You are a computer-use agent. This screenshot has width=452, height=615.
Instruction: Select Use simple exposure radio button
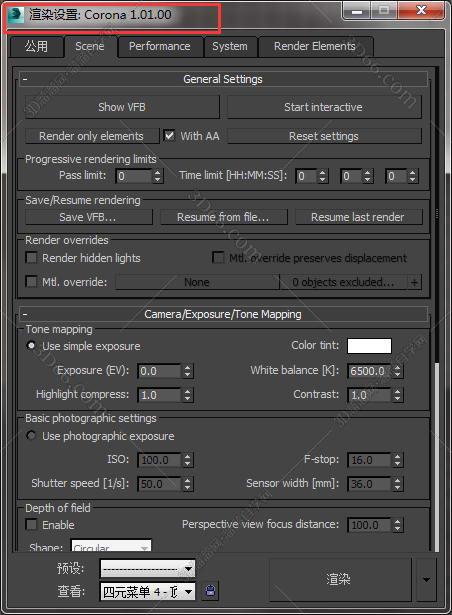tap(31, 346)
